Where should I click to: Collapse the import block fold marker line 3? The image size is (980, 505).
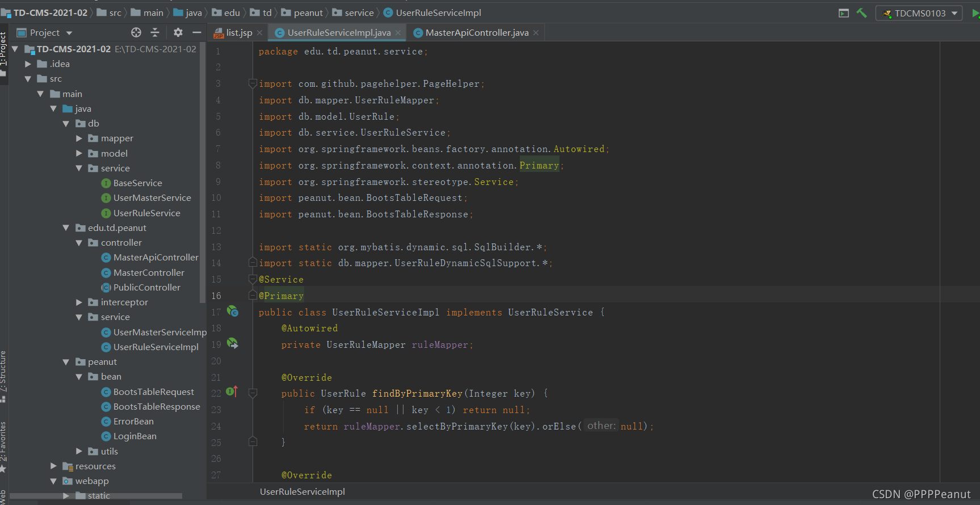point(253,83)
